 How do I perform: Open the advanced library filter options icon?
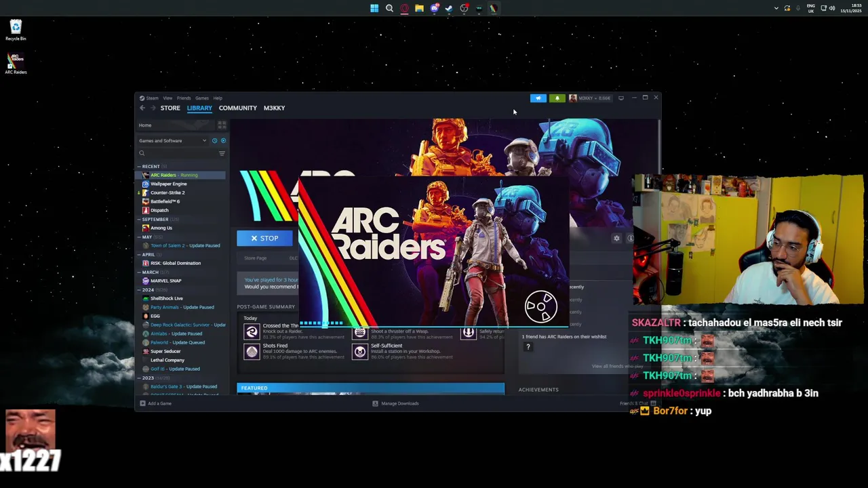[222, 153]
